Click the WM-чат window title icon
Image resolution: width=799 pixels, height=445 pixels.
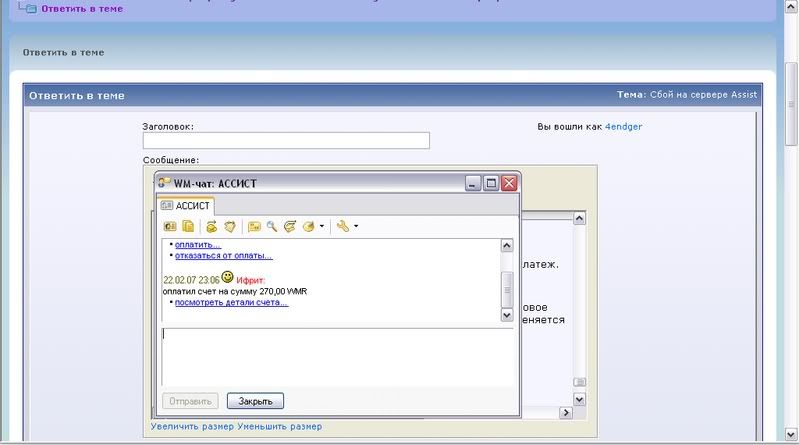pyautogui.click(x=164, y=182)
